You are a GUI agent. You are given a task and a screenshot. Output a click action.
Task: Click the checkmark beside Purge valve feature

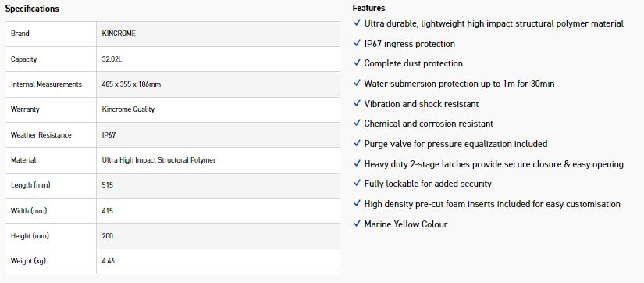(357, 143)
